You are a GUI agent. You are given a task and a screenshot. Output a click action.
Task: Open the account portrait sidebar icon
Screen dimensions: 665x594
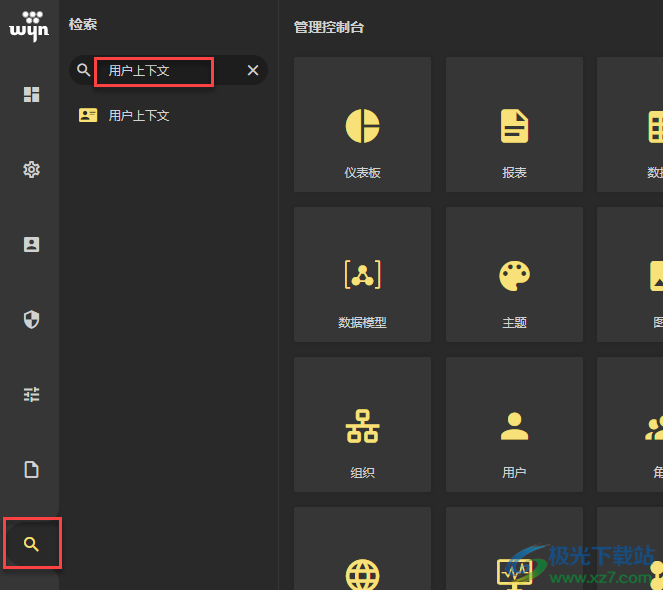[31, 245]
